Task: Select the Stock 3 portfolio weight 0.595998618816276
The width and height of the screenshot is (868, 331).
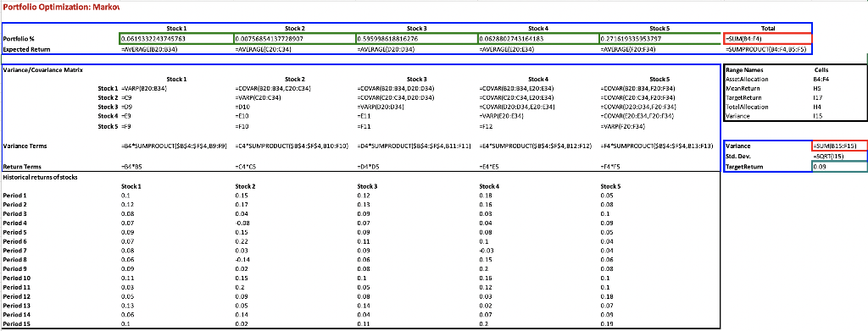Action: (416, 39)
